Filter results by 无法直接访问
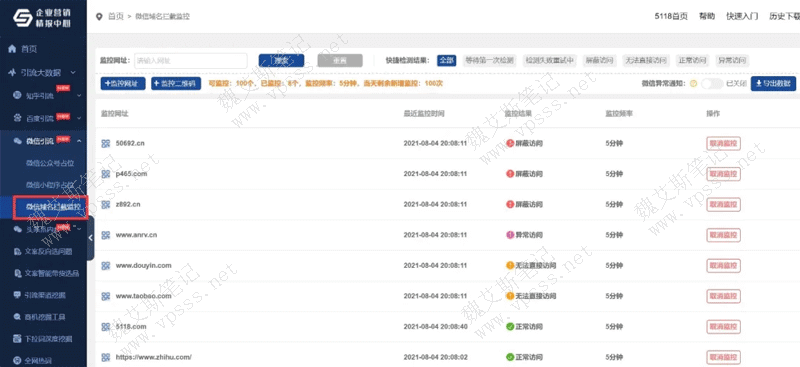Image resolution: width=800 pixels, height=367 pixels. click(646, 60)
